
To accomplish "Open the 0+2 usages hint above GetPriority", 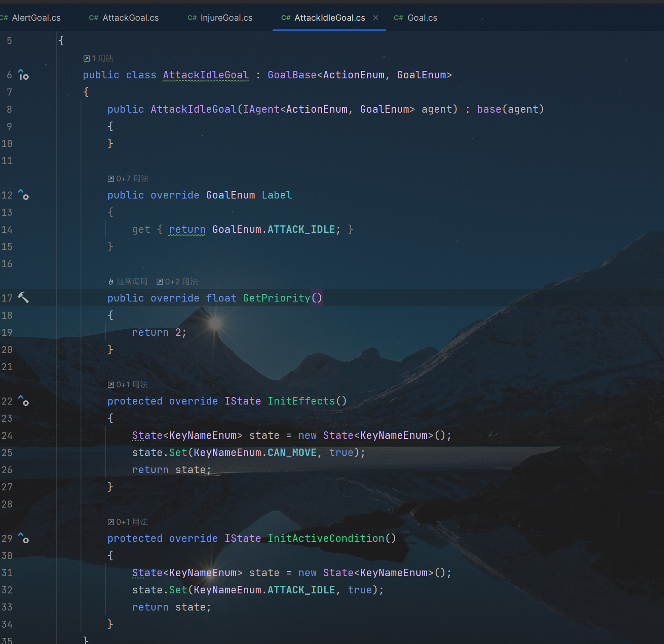I will click(177, 282).
